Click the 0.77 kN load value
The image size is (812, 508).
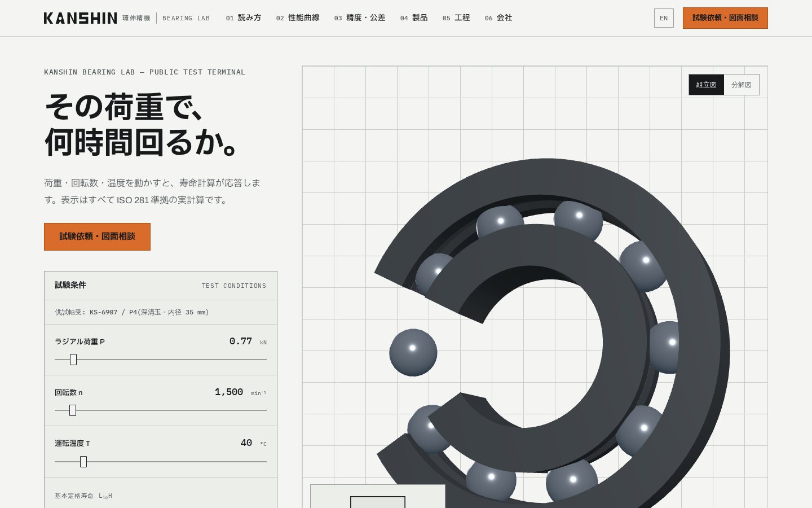(248, 341)
